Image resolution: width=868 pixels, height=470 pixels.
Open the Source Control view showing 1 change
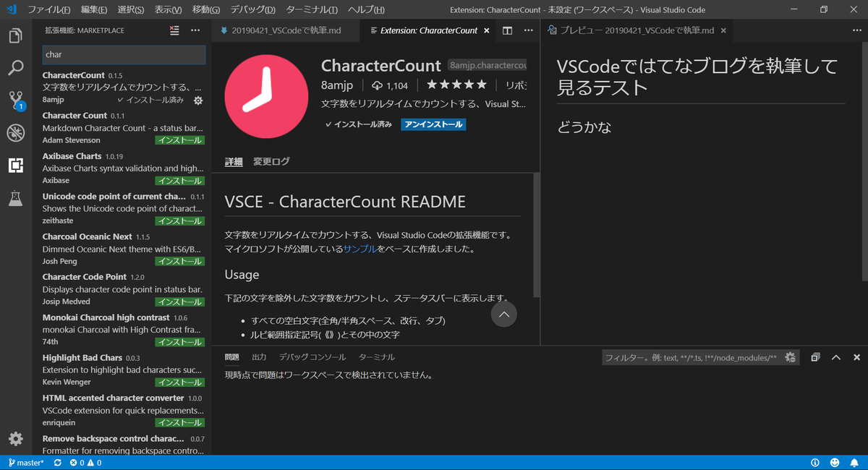click(15, 100)
